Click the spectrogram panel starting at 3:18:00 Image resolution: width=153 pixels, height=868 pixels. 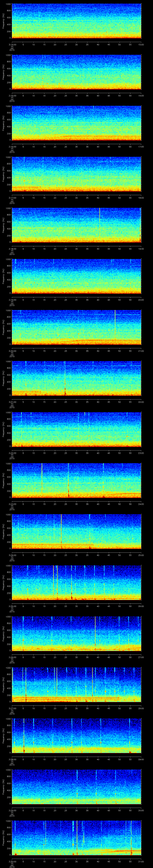(x=76, y=225)
